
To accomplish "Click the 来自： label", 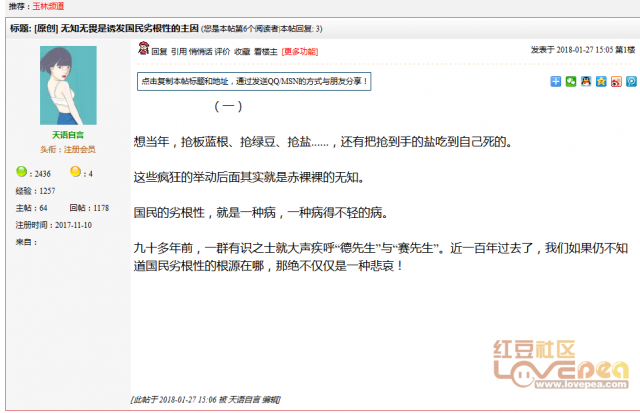I will (x=27, y=242).
